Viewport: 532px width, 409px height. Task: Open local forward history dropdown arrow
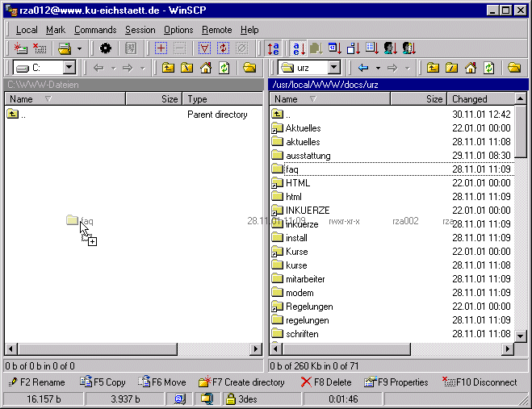tap(143, 68)
